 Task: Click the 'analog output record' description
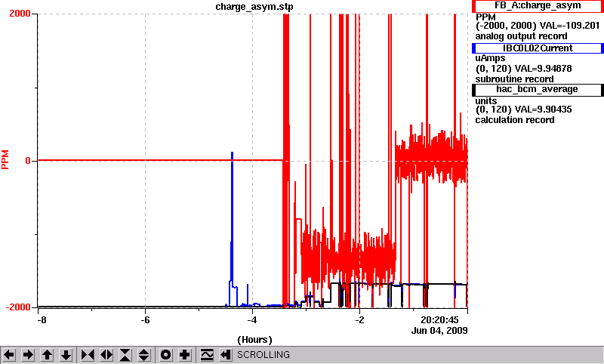pos(521,36)
